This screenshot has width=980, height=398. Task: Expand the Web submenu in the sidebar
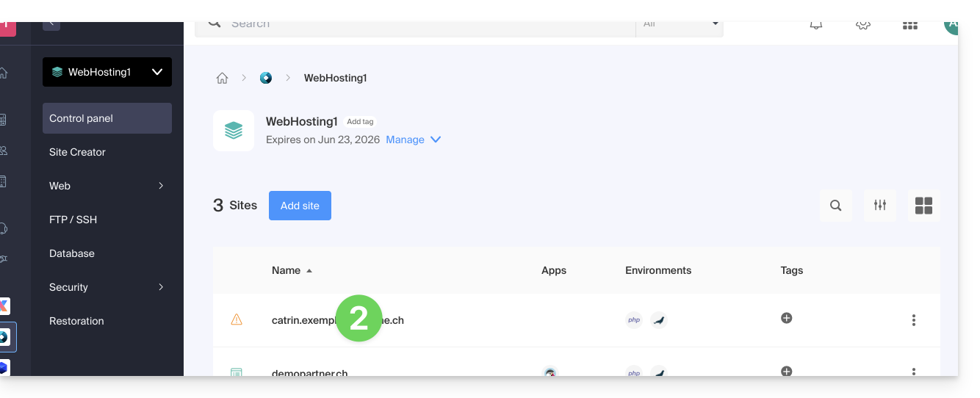click(x=107, y=186)
